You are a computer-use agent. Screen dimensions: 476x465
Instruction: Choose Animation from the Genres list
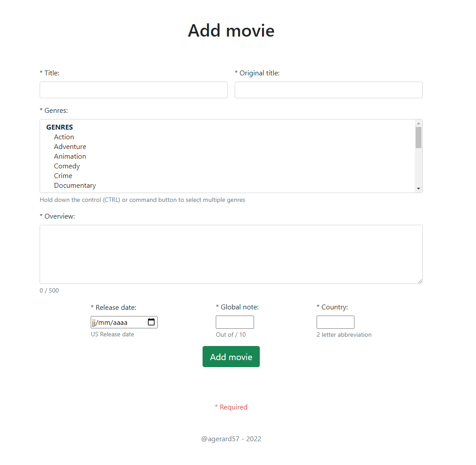coord(70,156)
